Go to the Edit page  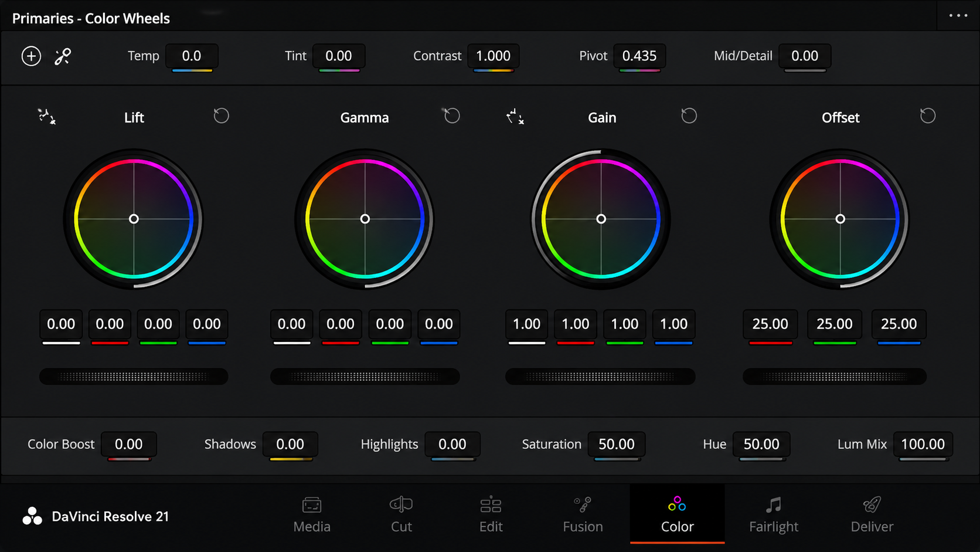click(x=491, y=515)
